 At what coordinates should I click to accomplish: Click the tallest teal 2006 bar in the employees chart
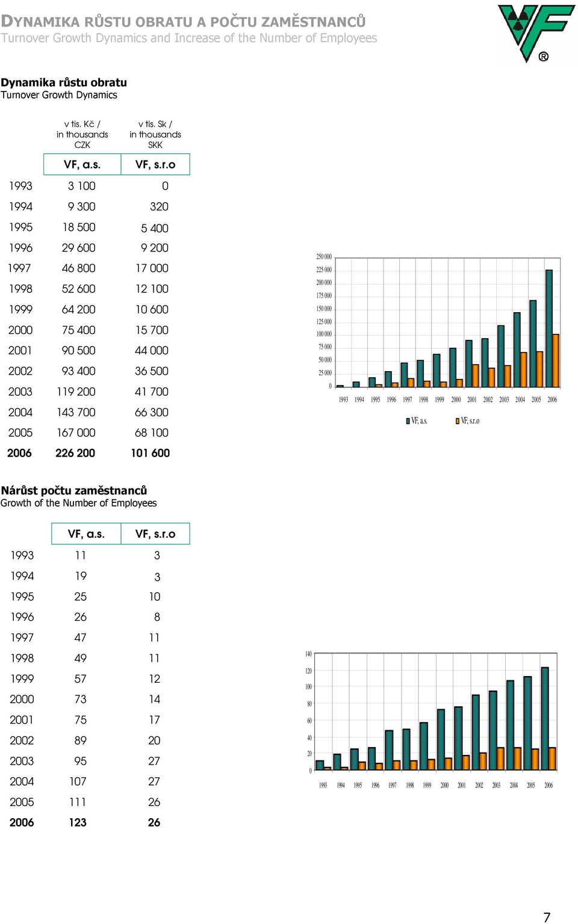(x=545, y=719)
